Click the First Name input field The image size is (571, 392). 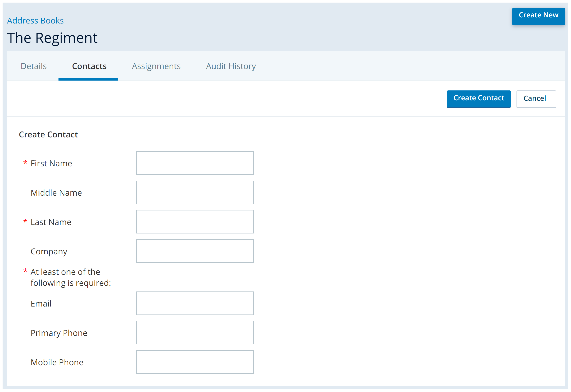[195, 163]
